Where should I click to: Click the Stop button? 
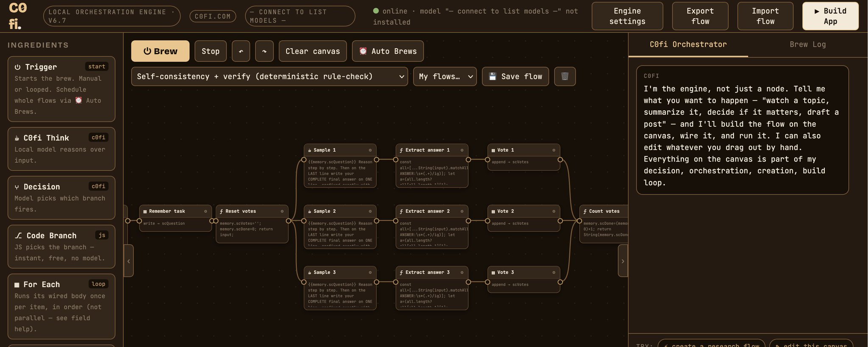click(x=210, y=51)
